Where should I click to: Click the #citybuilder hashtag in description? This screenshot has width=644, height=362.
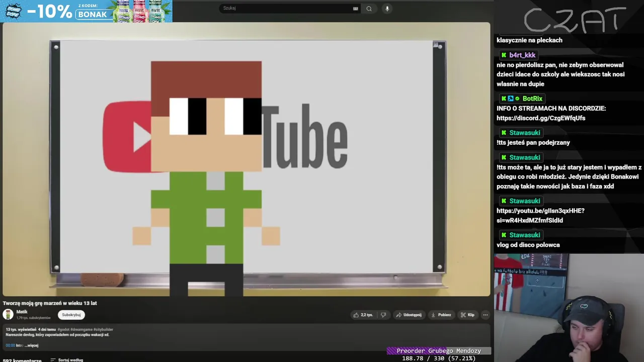point(103,329)
